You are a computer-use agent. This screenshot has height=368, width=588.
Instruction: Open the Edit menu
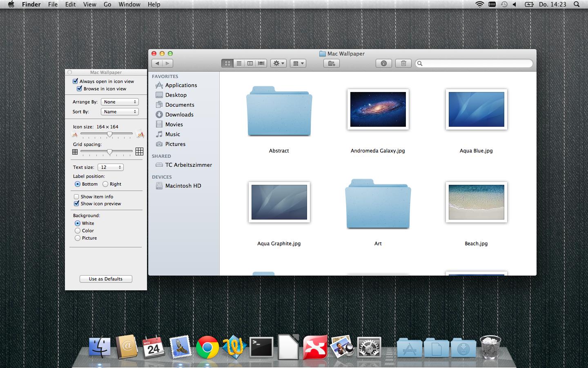[x=70, y=4]
